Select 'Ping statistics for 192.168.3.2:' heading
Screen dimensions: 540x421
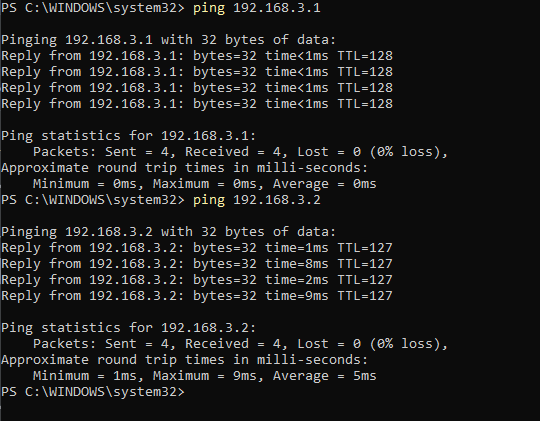pyautogui.click(x=128, y=328)
